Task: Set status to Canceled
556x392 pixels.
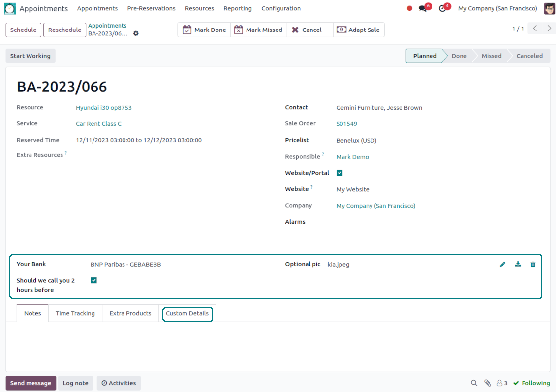Action: (x=529, y=56)
